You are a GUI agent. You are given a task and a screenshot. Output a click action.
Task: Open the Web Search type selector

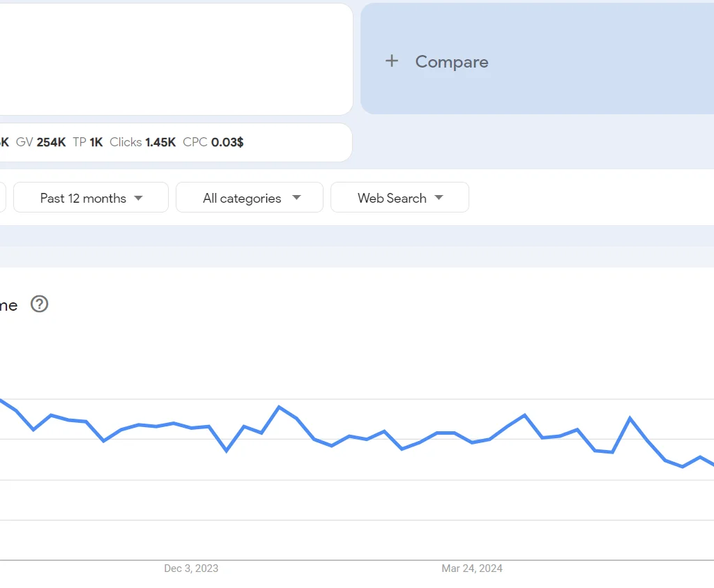pos(400,197)
